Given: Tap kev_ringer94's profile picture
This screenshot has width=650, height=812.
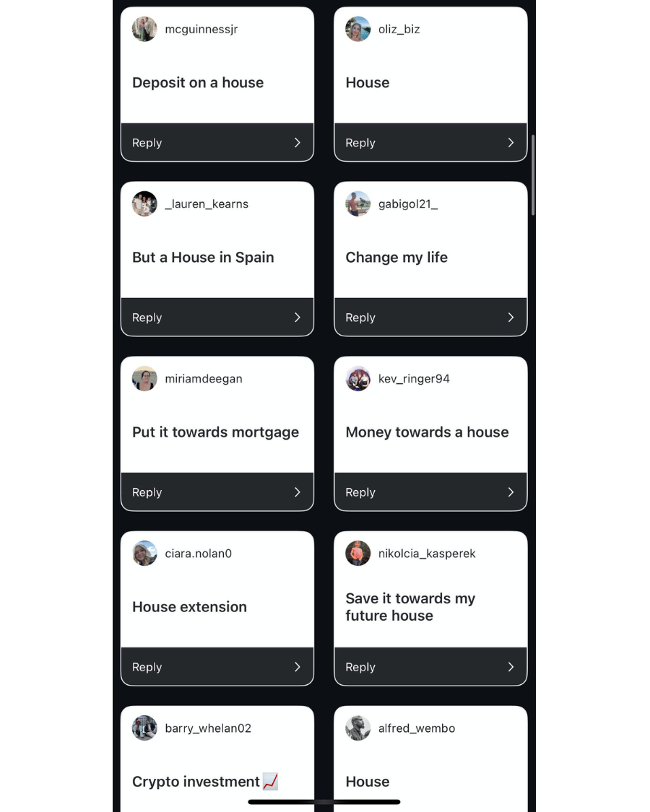Looking at the screenshot, I should 357,379.
